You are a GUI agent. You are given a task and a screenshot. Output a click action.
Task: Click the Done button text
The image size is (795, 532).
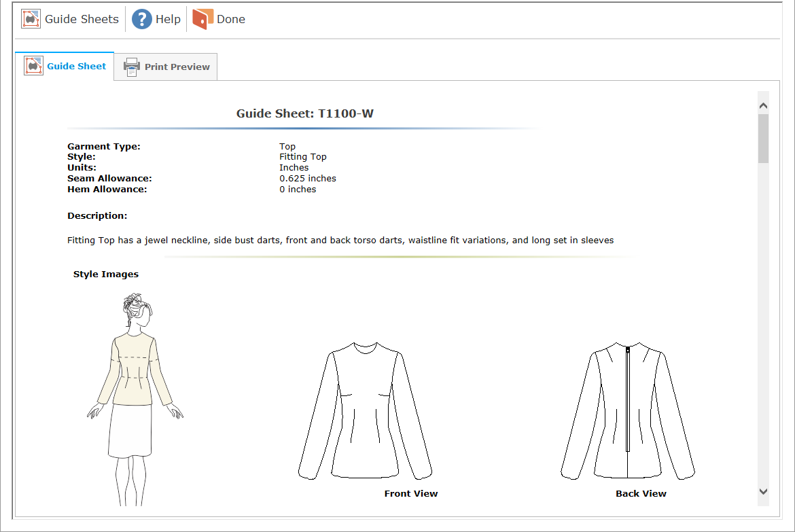pos(230,19)
